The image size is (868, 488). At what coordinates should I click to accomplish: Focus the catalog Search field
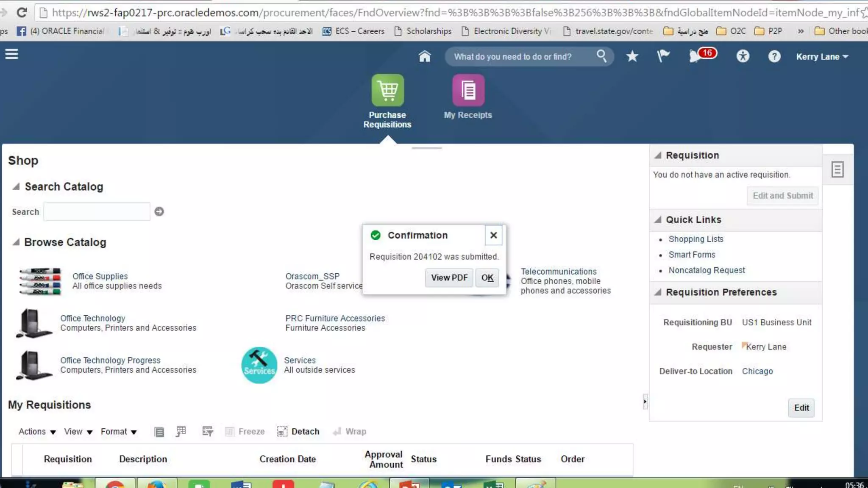click(x=97, y=211)
